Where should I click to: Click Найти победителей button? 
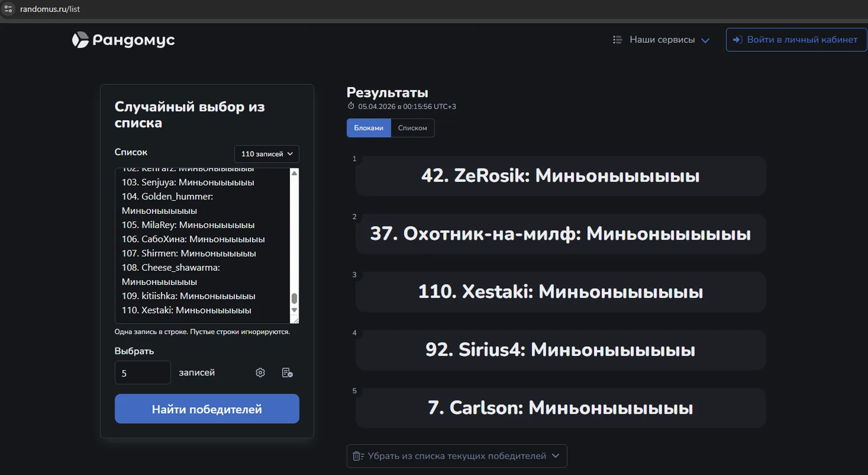click(207, 409)
